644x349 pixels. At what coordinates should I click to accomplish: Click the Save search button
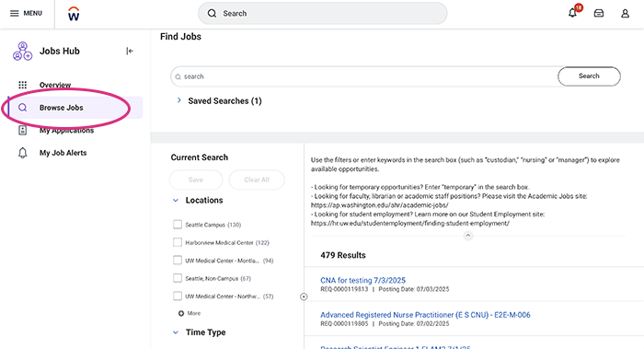(196, 180)
